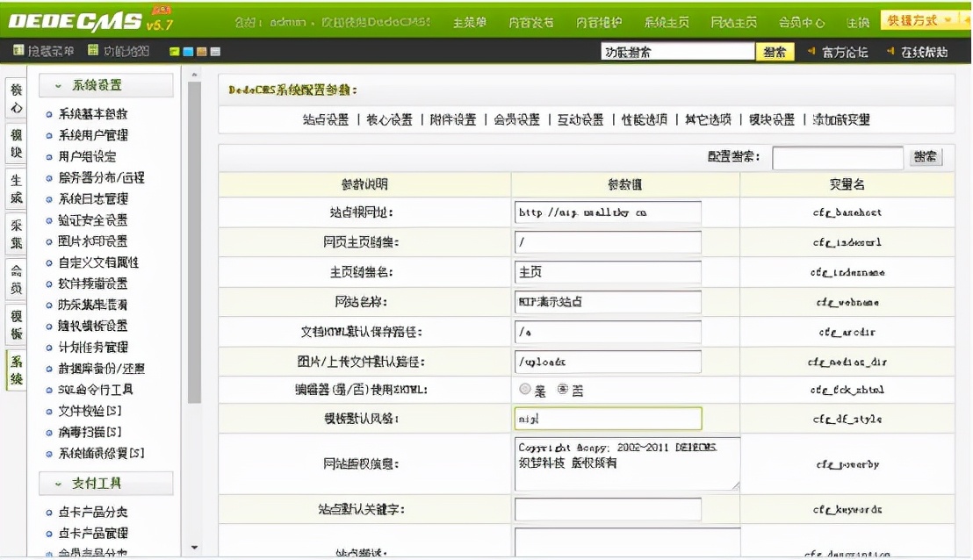Screen dimensions: 973x560
Task: Open the 内容维护 top menu
Action: tap(599, 22)
